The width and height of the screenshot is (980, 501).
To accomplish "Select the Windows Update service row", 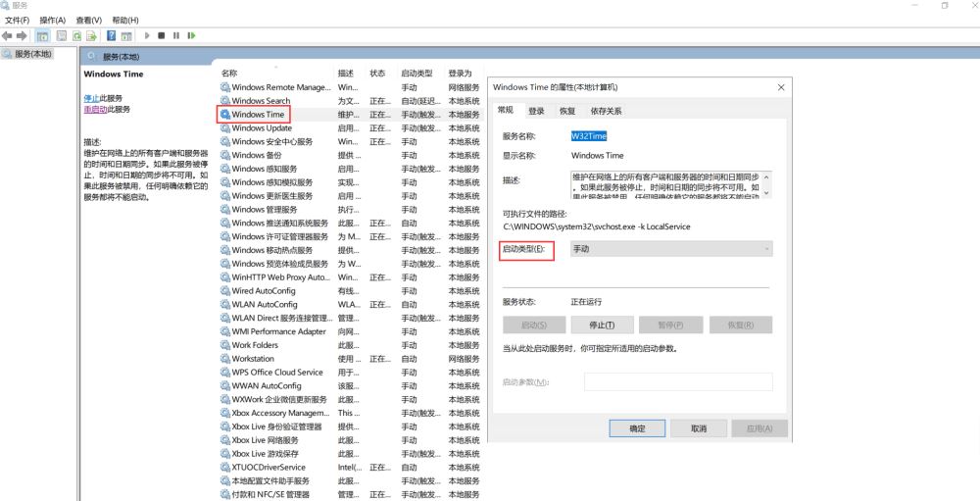I will 262,128.
